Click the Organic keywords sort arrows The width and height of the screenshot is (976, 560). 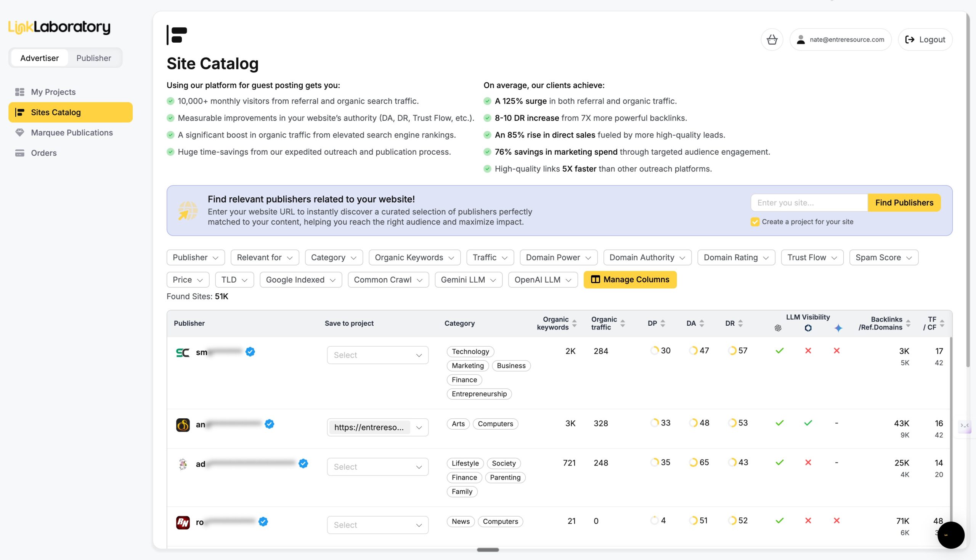pyautogui.click(x=574, y=323)
